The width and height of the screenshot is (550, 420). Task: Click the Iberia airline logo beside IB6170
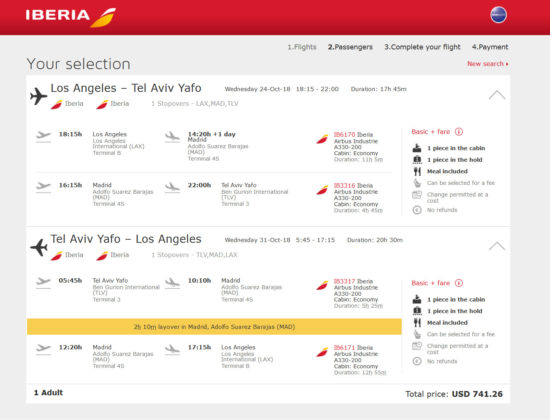click(x=322, y=139)
